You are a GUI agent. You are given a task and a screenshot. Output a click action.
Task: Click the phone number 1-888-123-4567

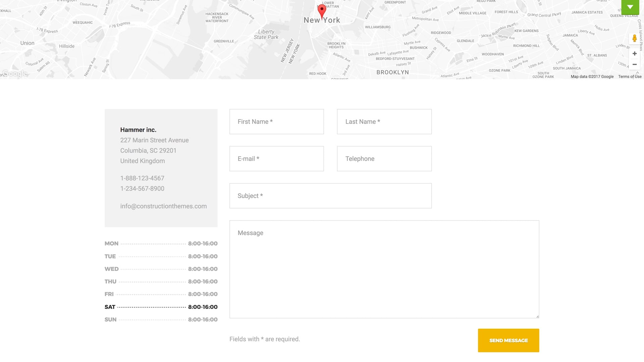coord(142,178)
